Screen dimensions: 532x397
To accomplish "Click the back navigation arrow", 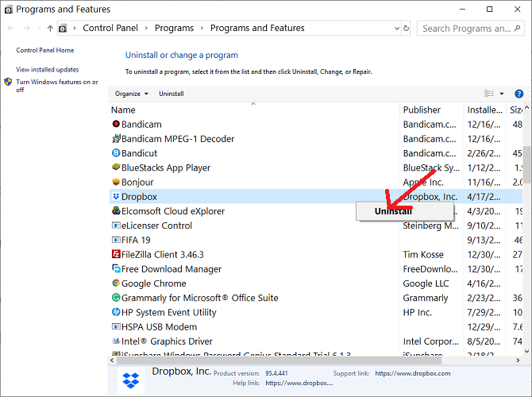I will coord(11,28).
